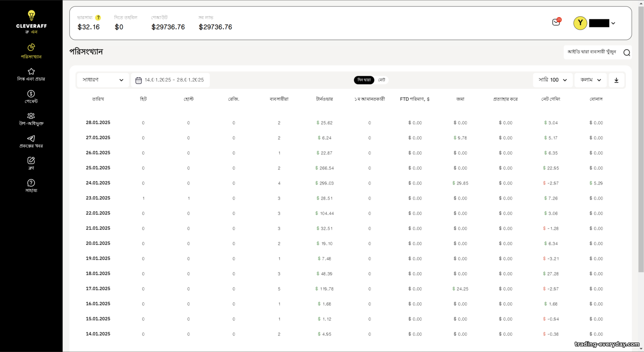Screen dimensions: 644x352
Task: Click the deposit value $ 29.85
Action: pos(460,183)
